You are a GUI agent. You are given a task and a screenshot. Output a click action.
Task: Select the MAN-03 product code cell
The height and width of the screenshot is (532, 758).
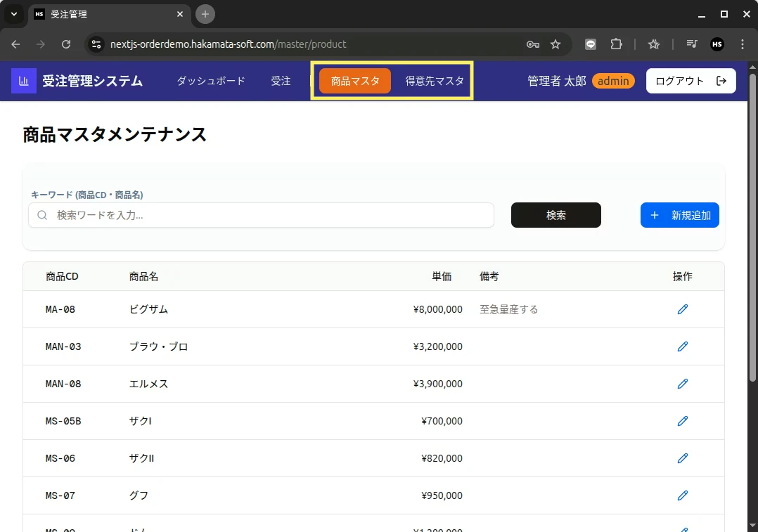63,346
